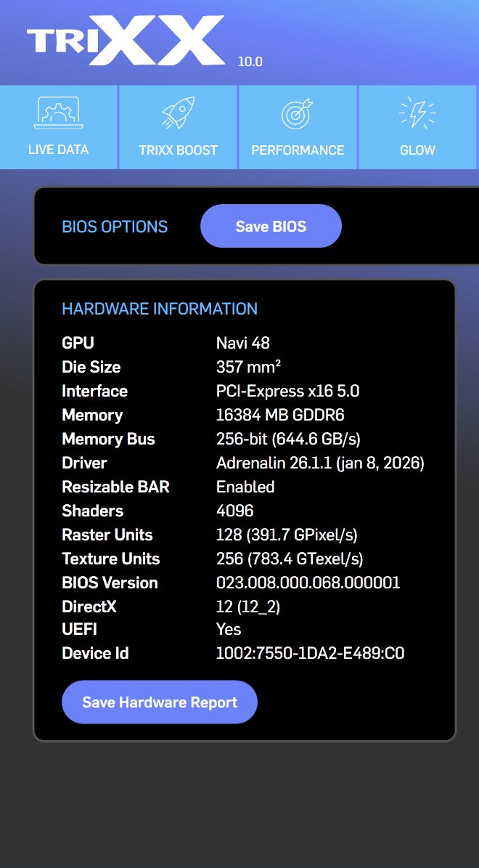479x868 pixels.
Task: Click the Die Size label
Action: [x=91, y=367]
